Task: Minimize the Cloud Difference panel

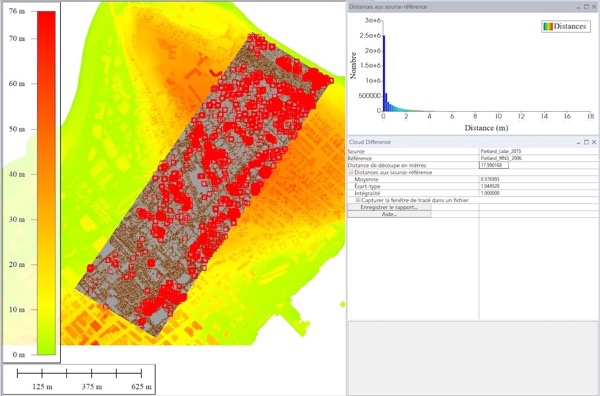Action: coord(579,142)
